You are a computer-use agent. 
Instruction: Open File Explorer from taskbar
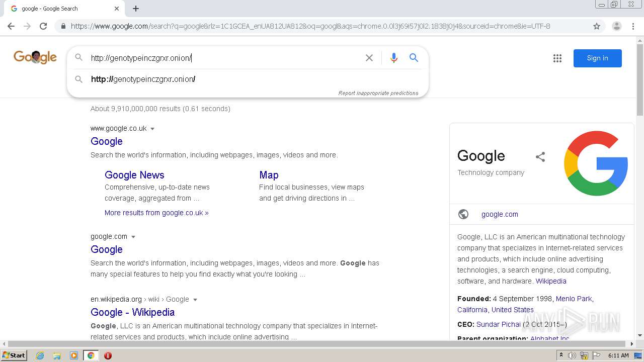coord(57,355)
